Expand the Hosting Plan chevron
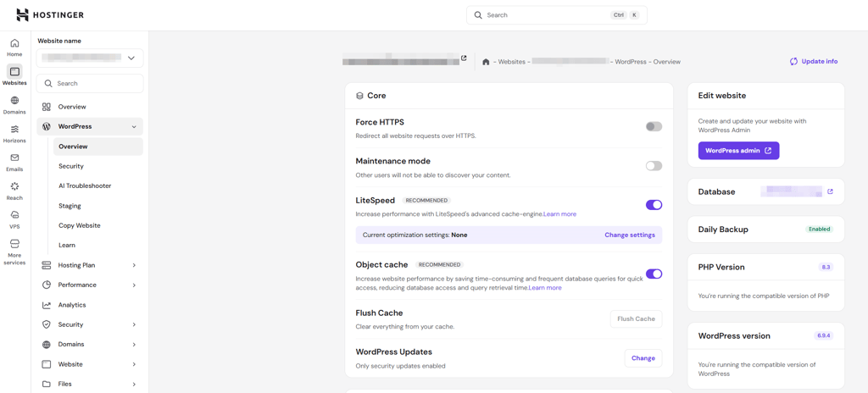868x393 pixels. 134,265
